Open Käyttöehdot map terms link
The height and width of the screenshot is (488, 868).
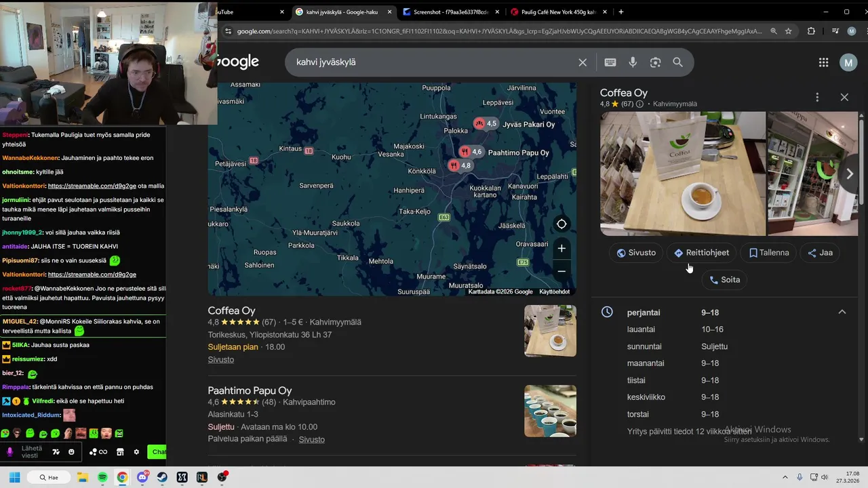(555, 291)
